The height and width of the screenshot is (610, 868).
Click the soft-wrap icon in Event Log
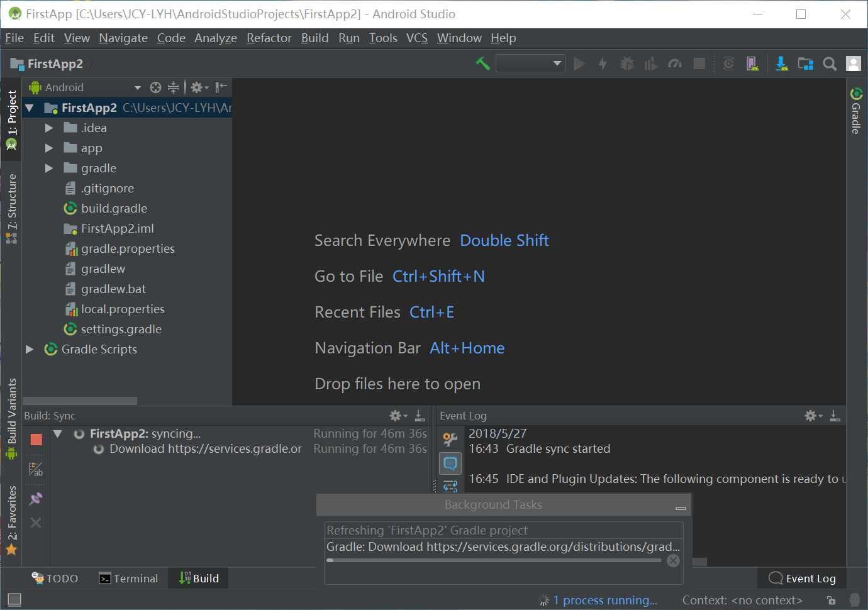pos(450,486)
